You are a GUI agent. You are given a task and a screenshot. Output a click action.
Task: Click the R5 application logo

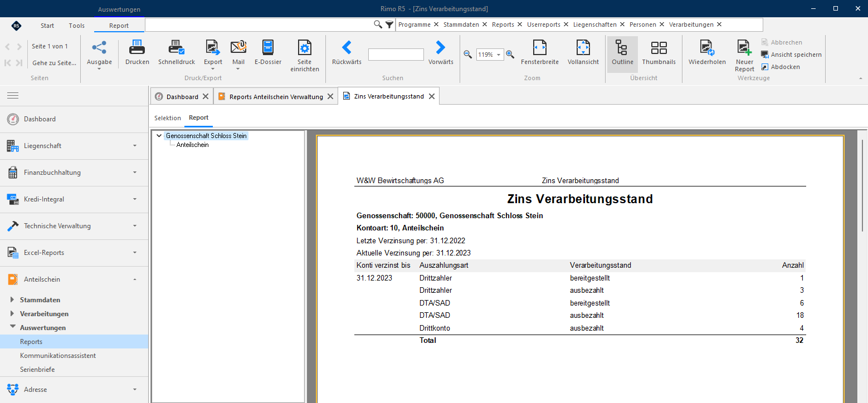click(16, 26)
